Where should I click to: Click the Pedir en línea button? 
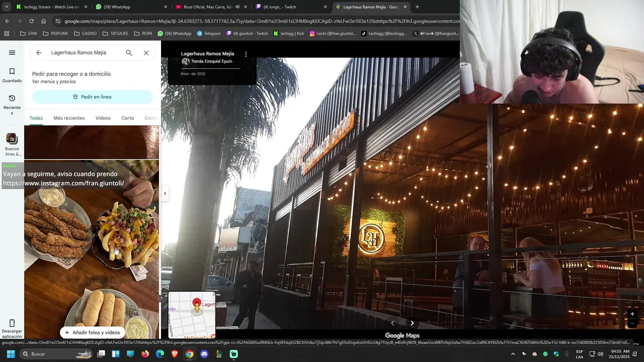(x=93, y=97)
